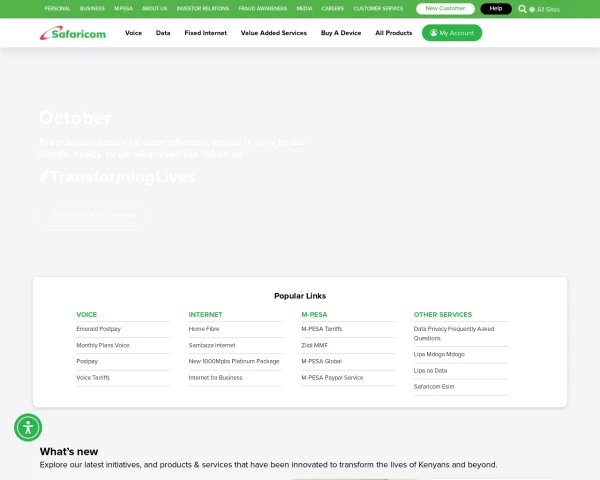This screenshot has width=600, height=480.
Task: Click the OTHER SERVICES heading
Action: [443, 315]
